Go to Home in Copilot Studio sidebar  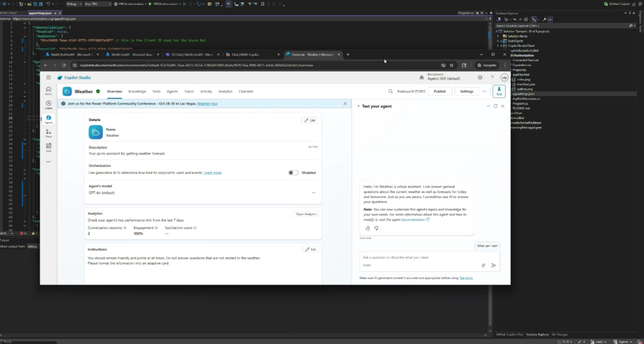pos(48,91)
